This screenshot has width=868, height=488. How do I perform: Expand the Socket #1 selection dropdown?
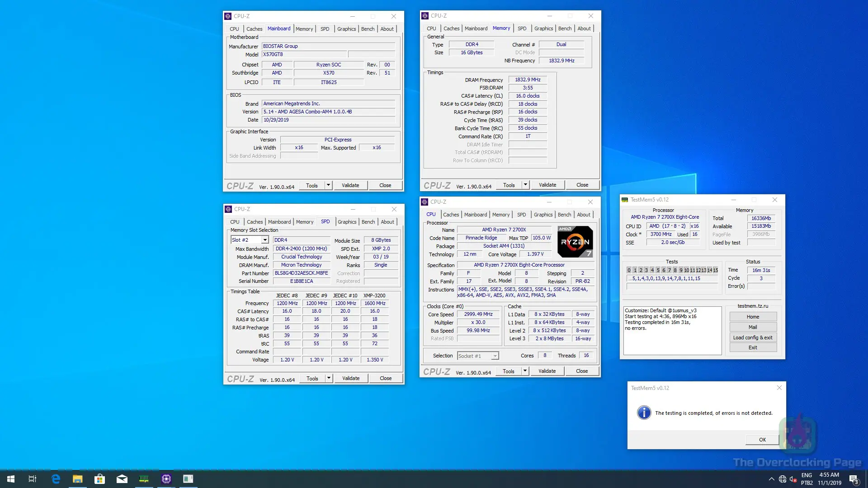495,356
